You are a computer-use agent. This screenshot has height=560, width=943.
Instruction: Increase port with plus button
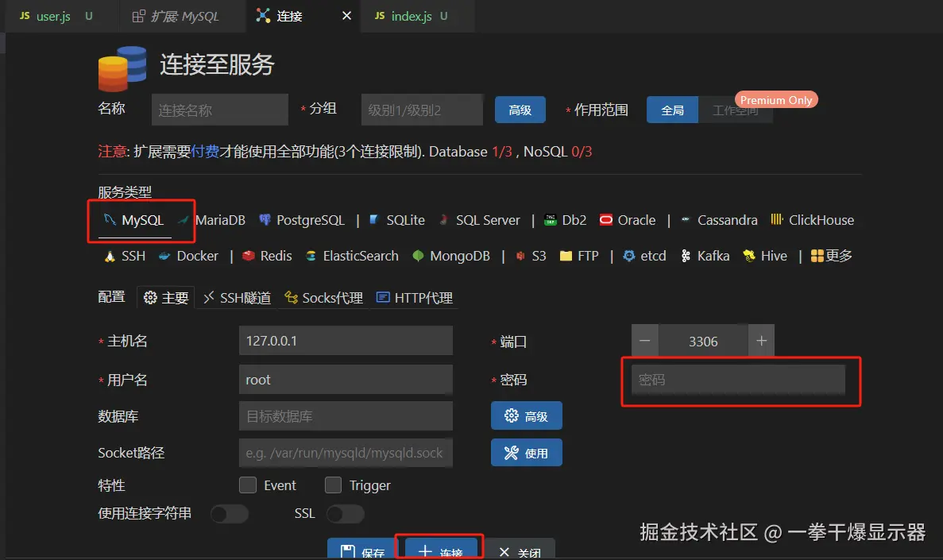[761, 341]
